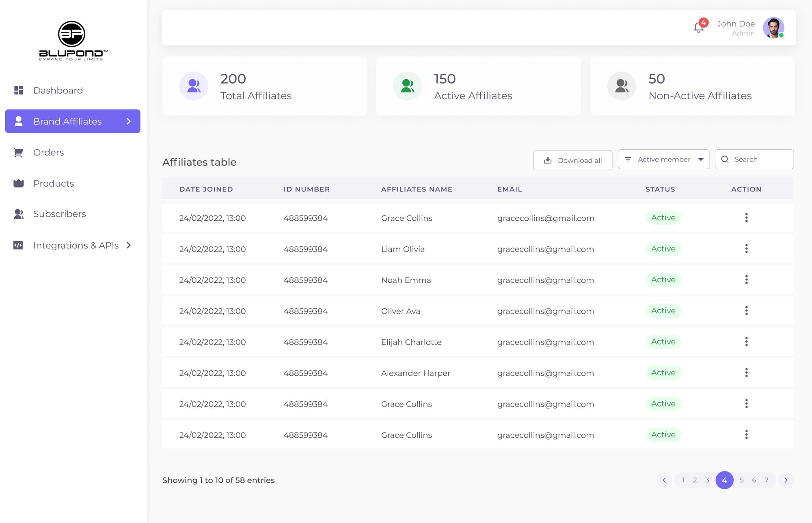
Task: Click the Download all button
Action: click(x=572, y=160)
